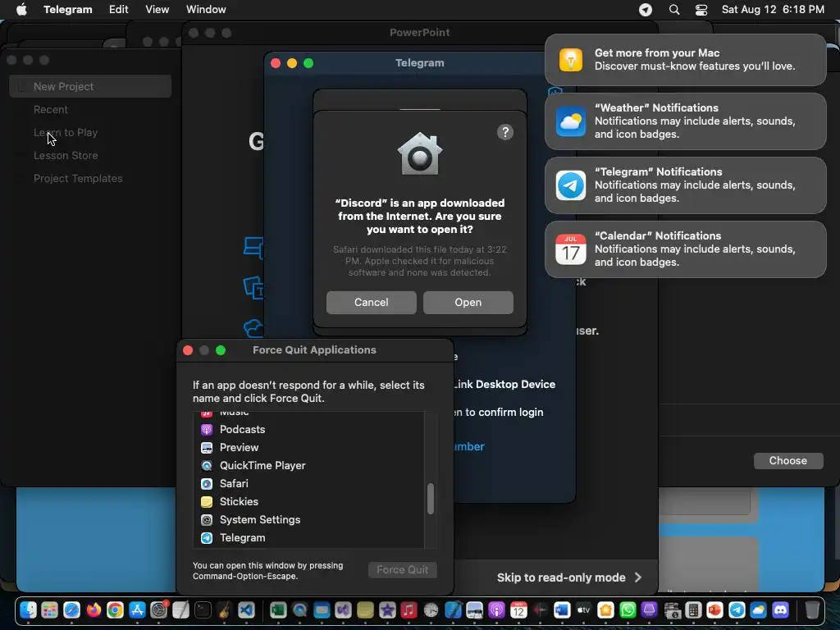Click the Force Quit button
The width and height of the screenshot is (840, 630).
(402, 569)
